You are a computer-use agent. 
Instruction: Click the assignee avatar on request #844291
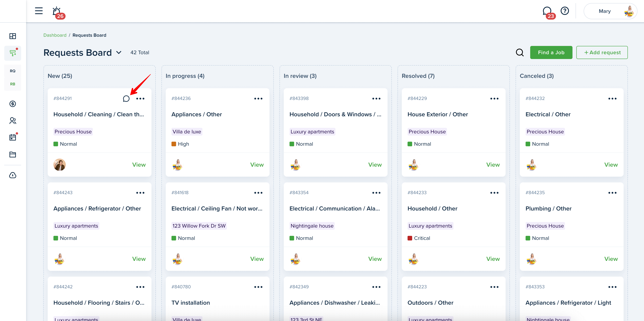[60, 165]
